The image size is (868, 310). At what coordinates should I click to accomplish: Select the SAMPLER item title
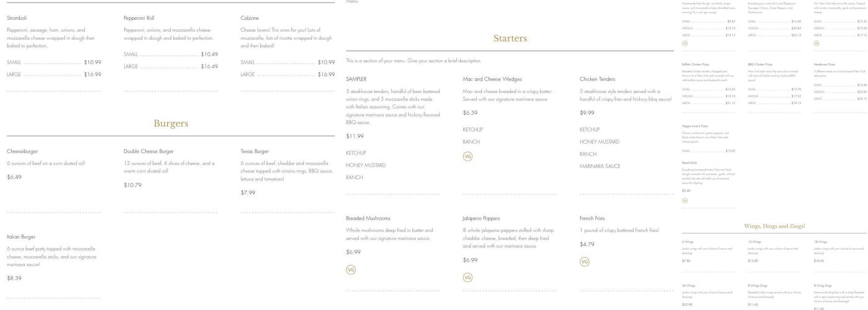tap(356, 79)
